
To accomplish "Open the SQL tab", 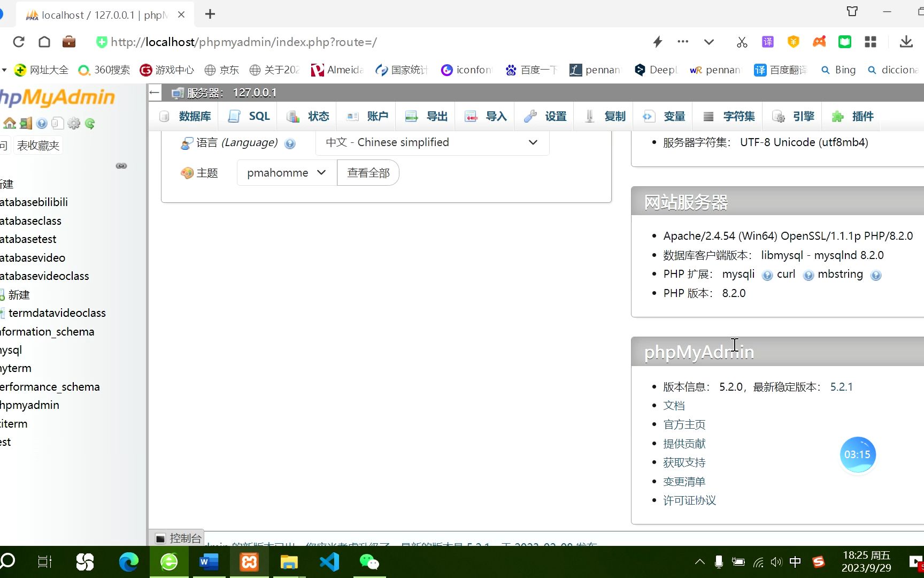I will click(249, 116).
